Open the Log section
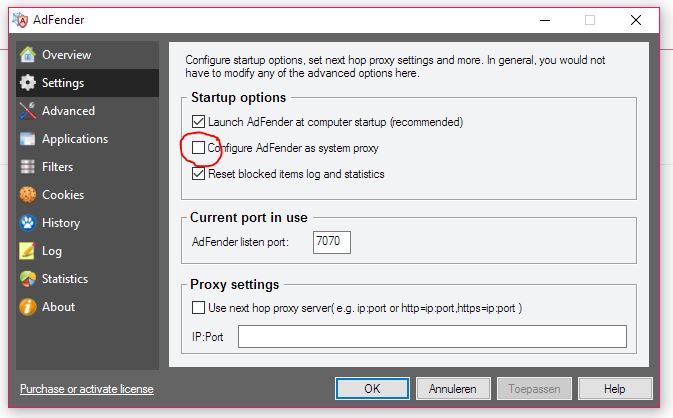Viewport: 673px width, 418px height. (88, 251)
